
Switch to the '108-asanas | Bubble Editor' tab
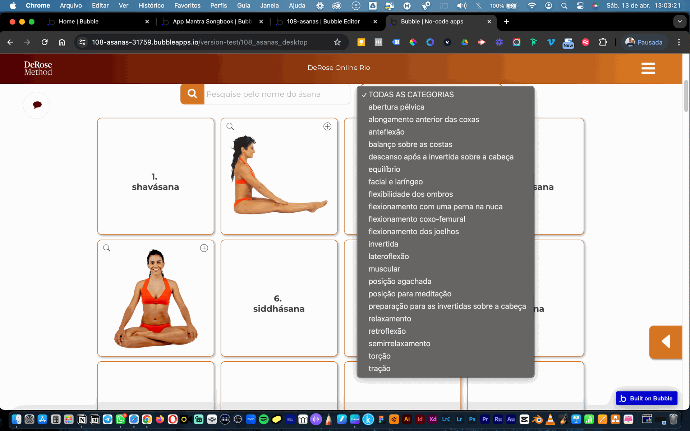(x=326, y=22)
